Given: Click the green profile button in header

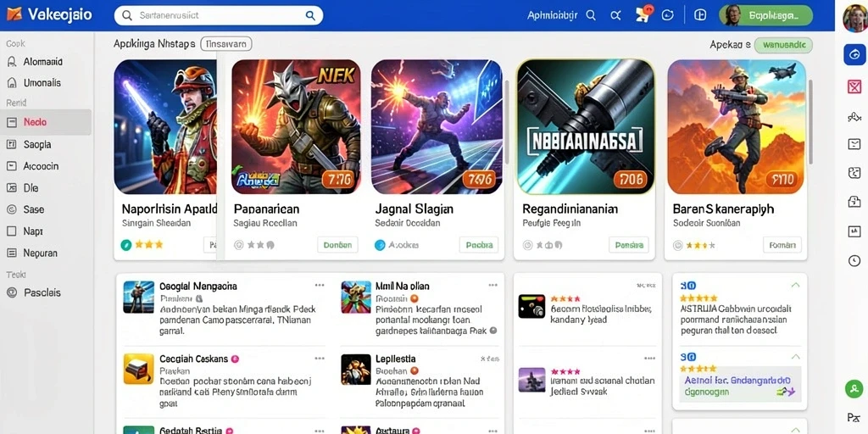Looking at the screenshot, I should click(x=765, y=15).
